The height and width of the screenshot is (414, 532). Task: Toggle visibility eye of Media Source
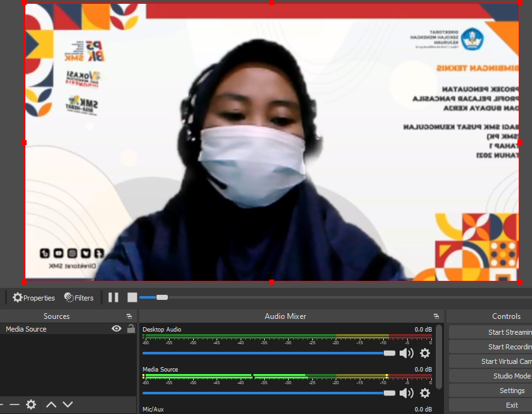coord(117,328)
